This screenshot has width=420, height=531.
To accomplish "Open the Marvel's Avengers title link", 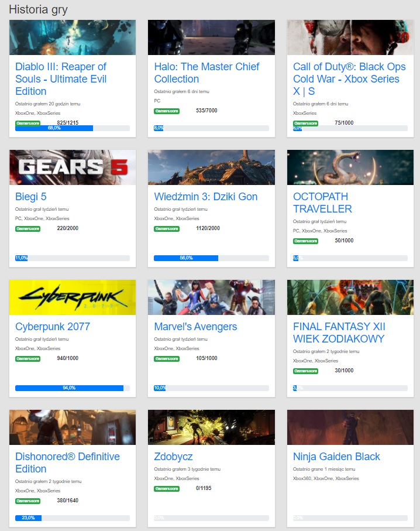I will point(195,327).
